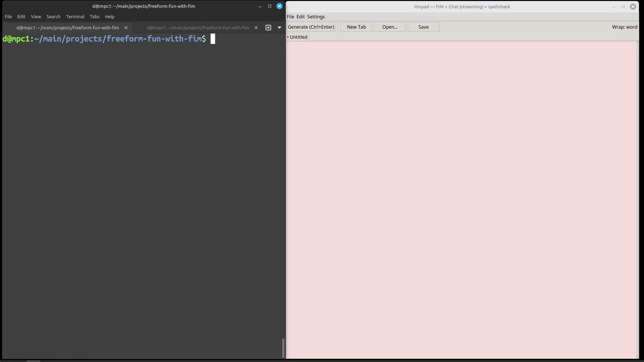Maximize the llmpad window
This screenshot has width=644, height=362.
(623, 7)
